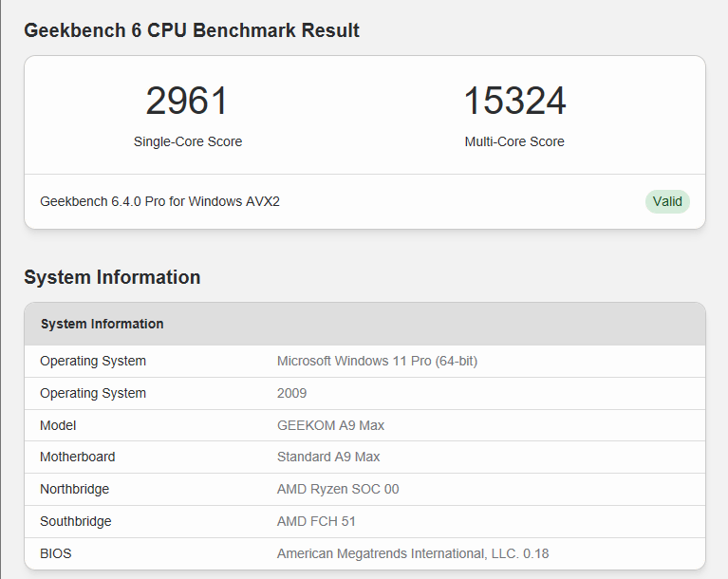Click the AMD FCH 51 southbridge value

pos(316,521)
